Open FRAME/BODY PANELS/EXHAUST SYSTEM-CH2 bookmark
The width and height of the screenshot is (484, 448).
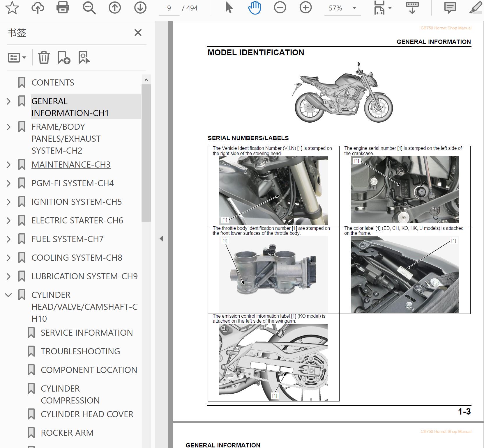[66, 139]
